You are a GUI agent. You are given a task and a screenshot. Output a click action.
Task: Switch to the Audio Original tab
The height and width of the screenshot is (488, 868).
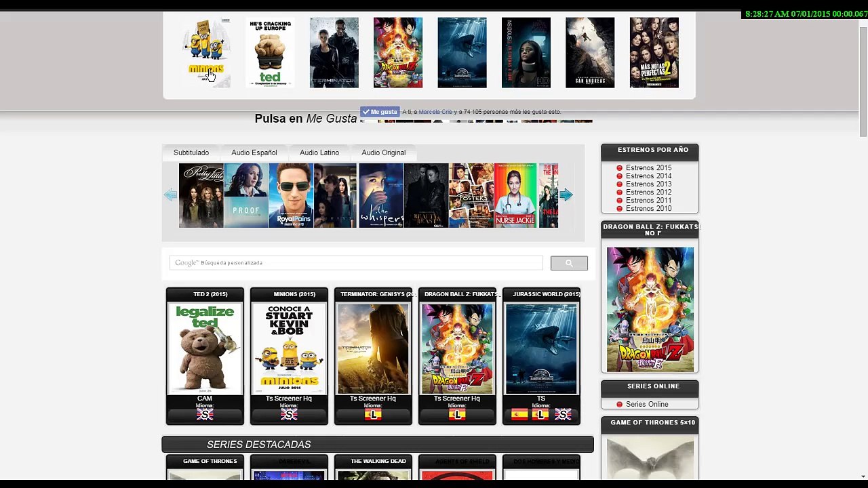[384, 152]
